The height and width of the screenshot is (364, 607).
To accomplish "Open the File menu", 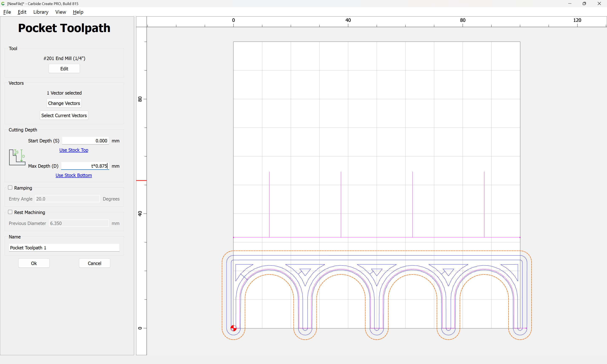I will [7, 12].
